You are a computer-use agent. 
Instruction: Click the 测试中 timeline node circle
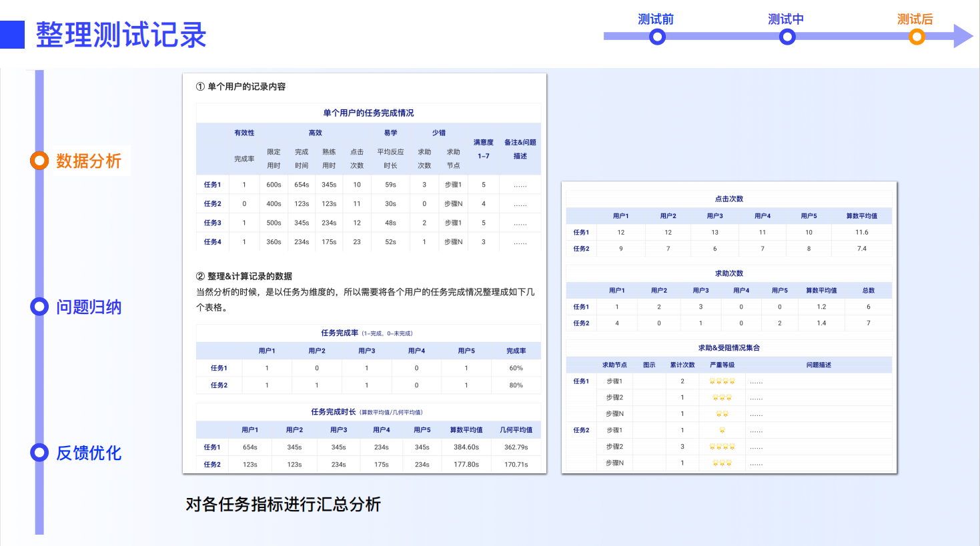pos(787,37)
